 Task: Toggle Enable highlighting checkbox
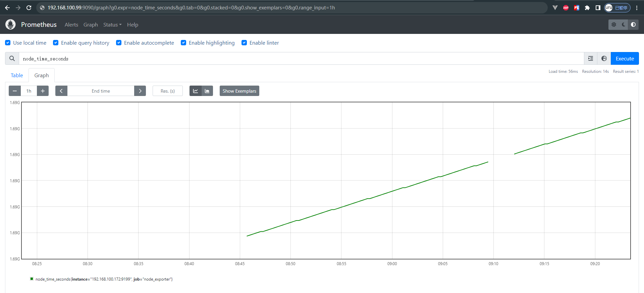(183, 43)
